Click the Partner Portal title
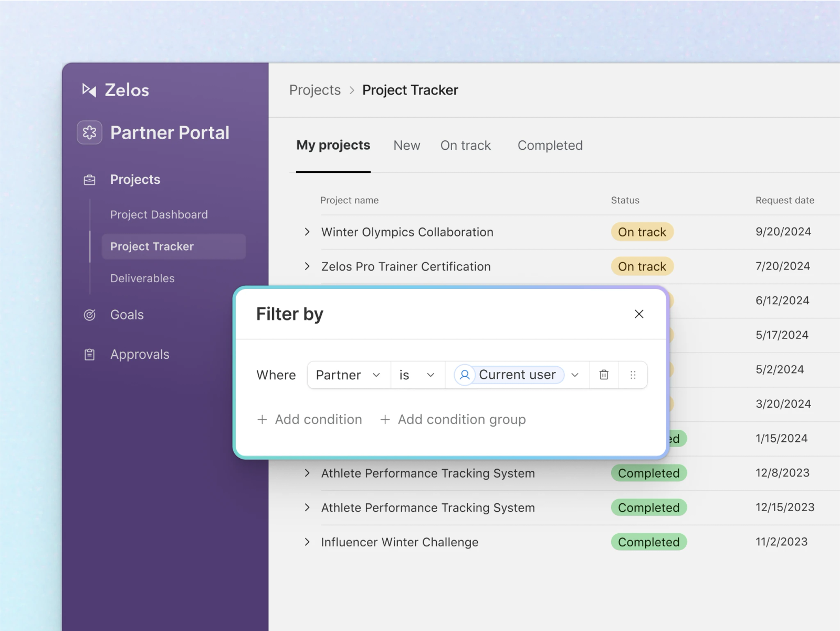 click(x=170, y=132)
